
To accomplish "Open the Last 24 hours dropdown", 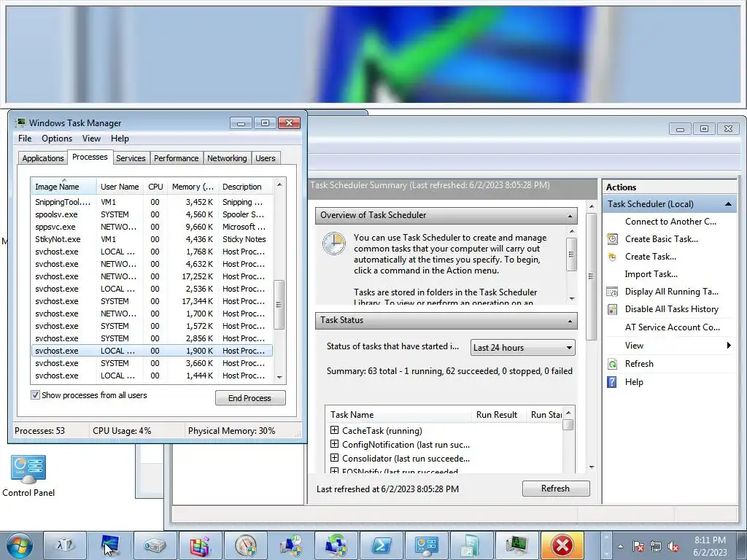I will tap(522, 348).
